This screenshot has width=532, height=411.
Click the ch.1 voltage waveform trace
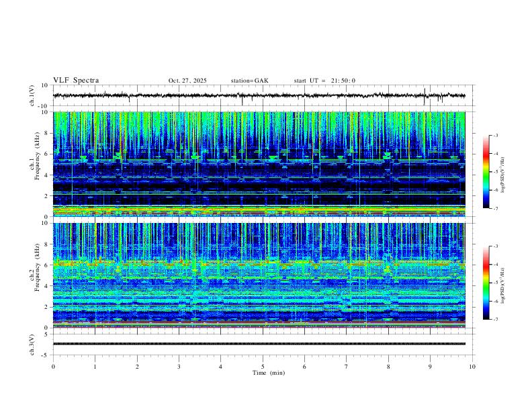(259, 95)
